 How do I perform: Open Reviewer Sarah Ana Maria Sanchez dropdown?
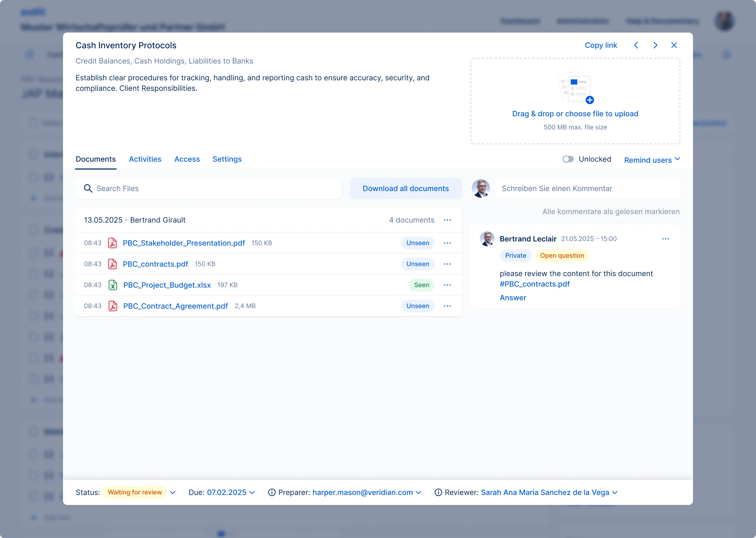click(549, 492)
